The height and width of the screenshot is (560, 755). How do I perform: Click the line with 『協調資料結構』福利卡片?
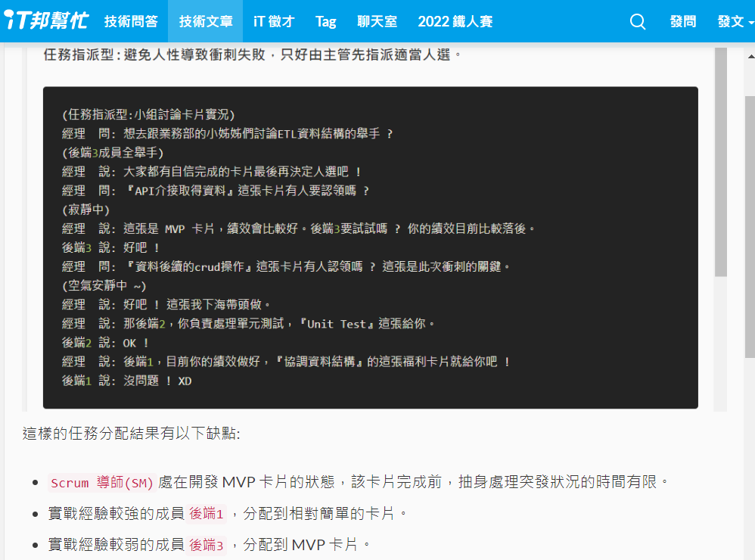coord(286,362)
